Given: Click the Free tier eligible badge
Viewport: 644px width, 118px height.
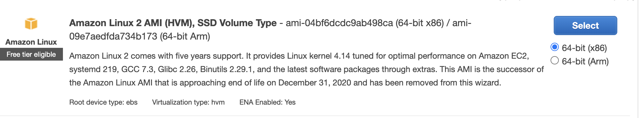Looking at the screenshot, I should pos(31,54).
